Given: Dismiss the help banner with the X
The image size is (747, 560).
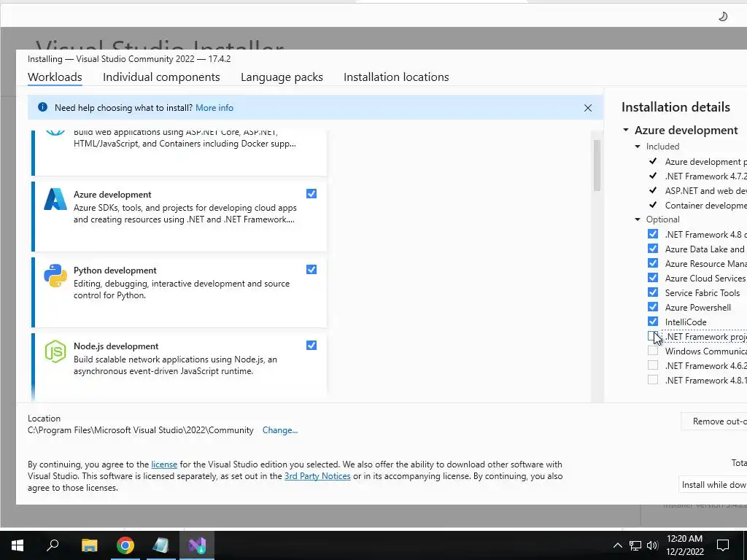Looking at the screenshot, I should point(588,108).
